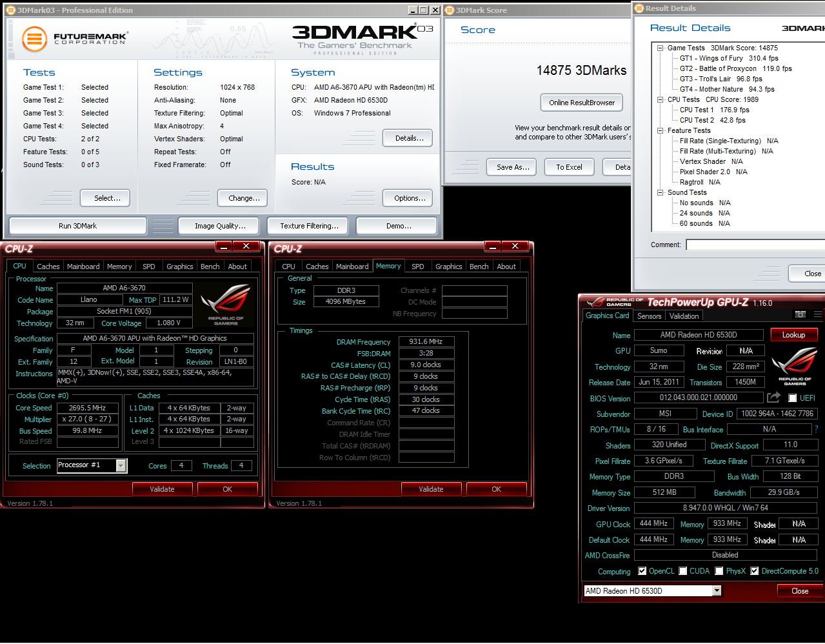825x644 pixels.
Task: Select the CPU Test 2 42.8 fps row
Action: coord(712,120)
